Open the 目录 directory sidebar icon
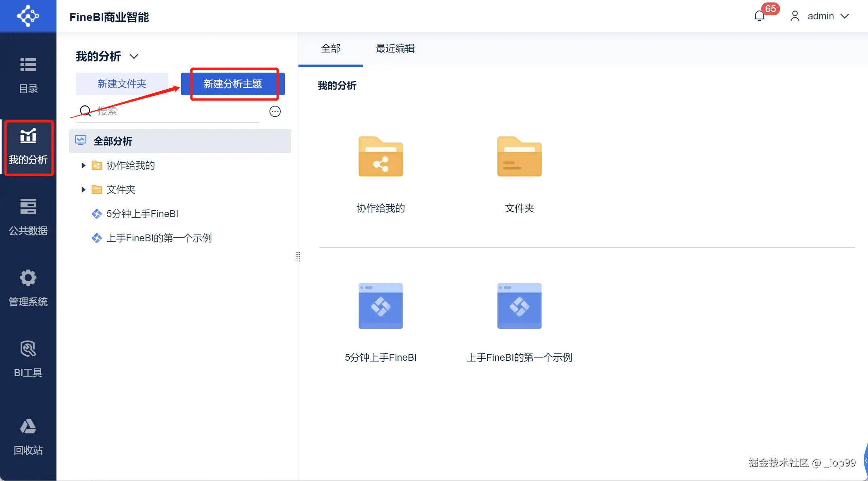868x481 pixels. [28, 75]
